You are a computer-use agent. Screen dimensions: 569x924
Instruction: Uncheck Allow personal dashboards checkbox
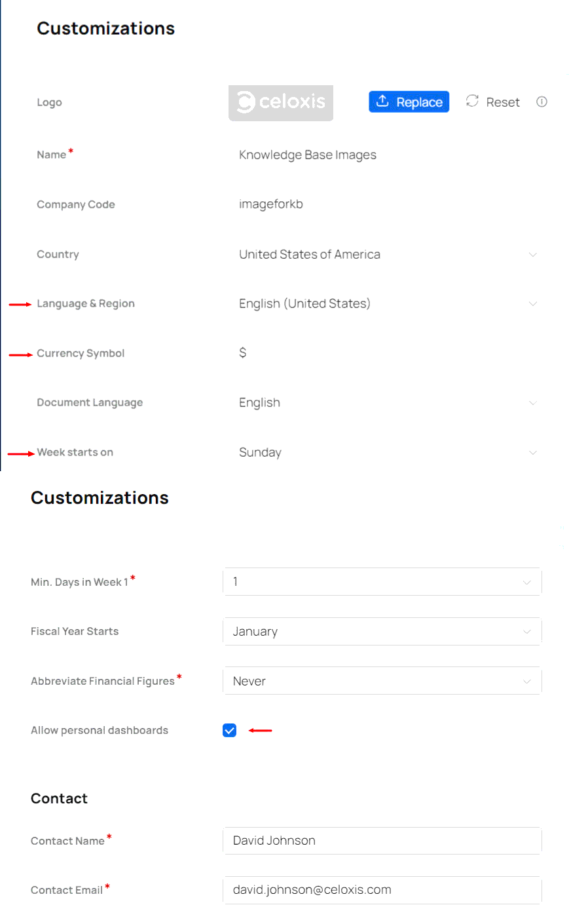(229, 730)
